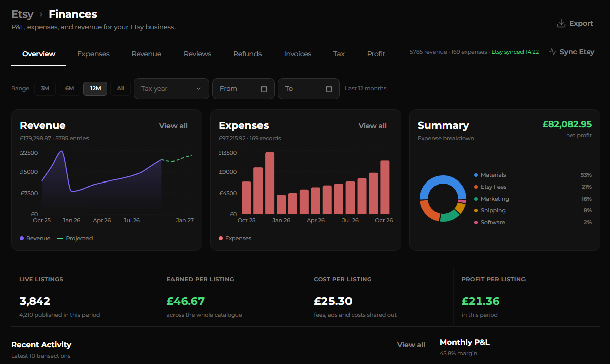Screen dimensions: 610x364
Task: Click the Materials 53% percentage
Action: tap(586, 175)
